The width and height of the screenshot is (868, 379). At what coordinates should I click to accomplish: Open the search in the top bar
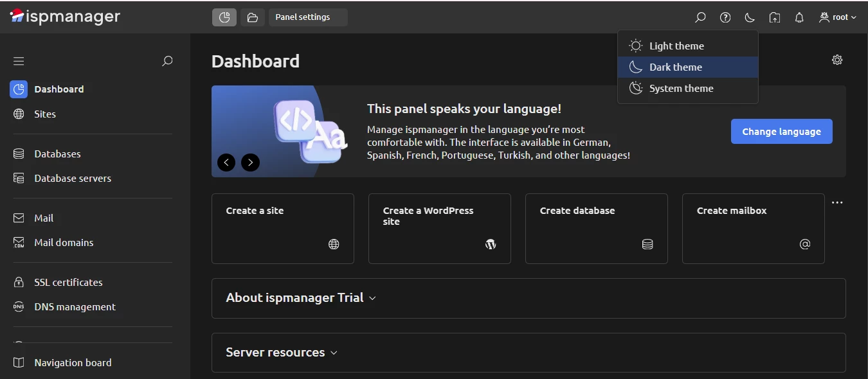click(x=701, y=17)
